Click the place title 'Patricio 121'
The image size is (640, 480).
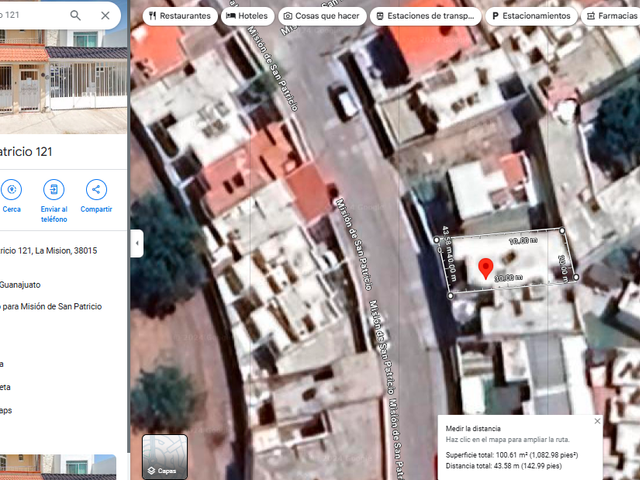coord(26,152)
